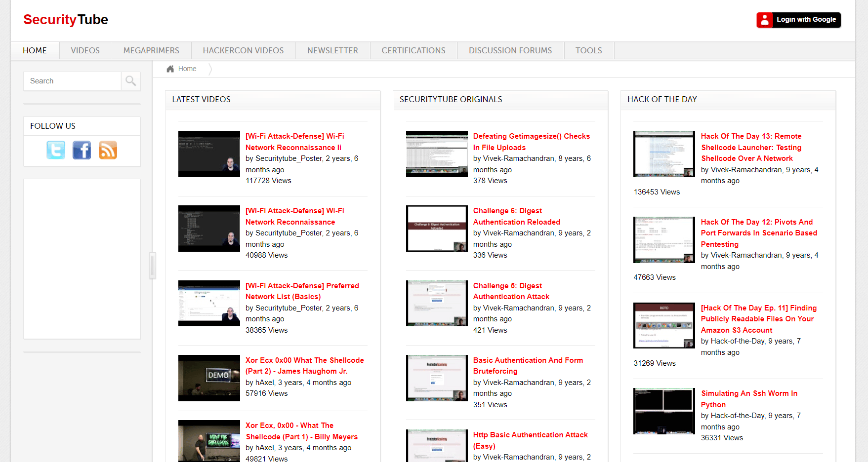Click '117728 Views' text
The height and width of the screenshot is (462, 868).
click(x=268, y=181)
